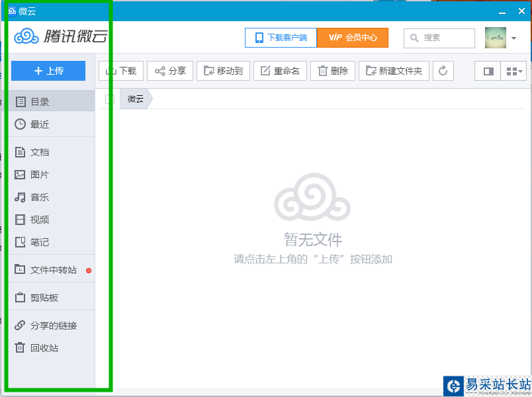Open the grid view mode dropdown
The image size is (532, 397).
tap(513, 71)
